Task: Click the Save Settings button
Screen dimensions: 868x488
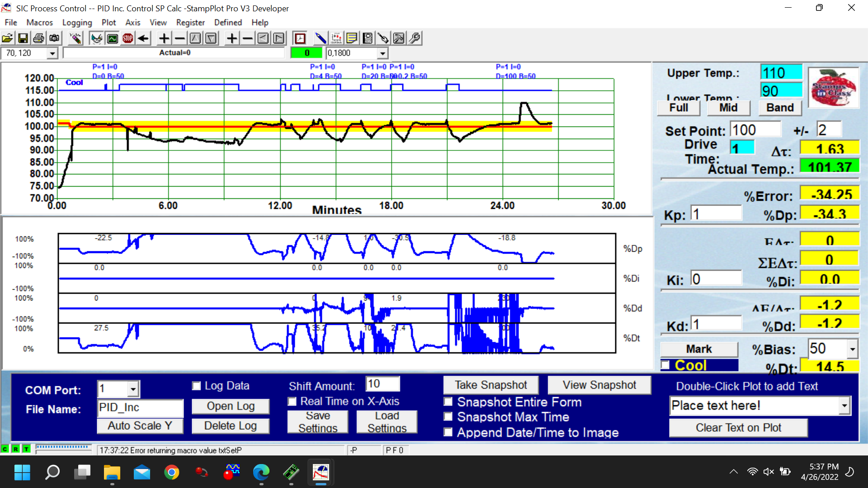Action: (318, 422)
